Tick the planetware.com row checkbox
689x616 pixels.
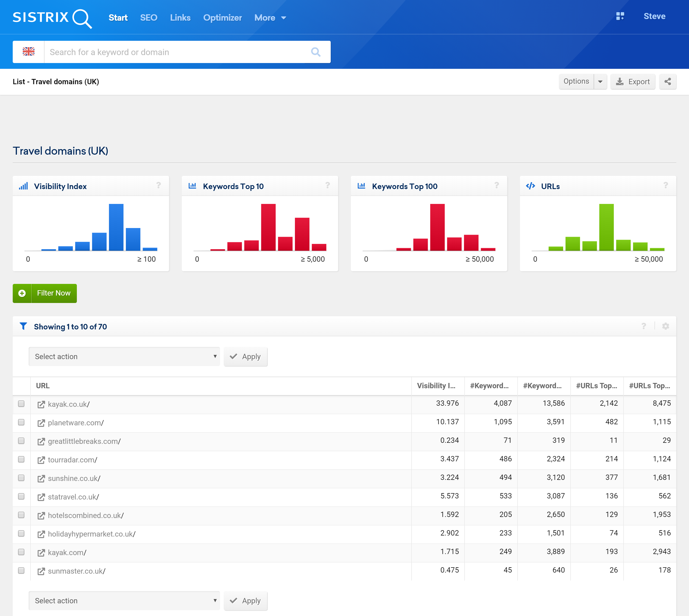pyautogui.click(x=21, y=422)
